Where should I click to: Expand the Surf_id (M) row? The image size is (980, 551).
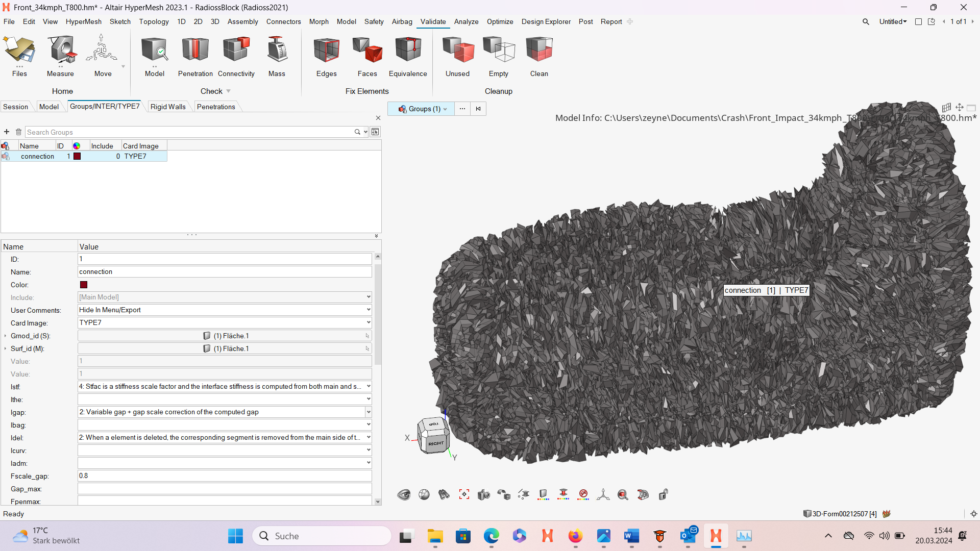tap(5, 348)
